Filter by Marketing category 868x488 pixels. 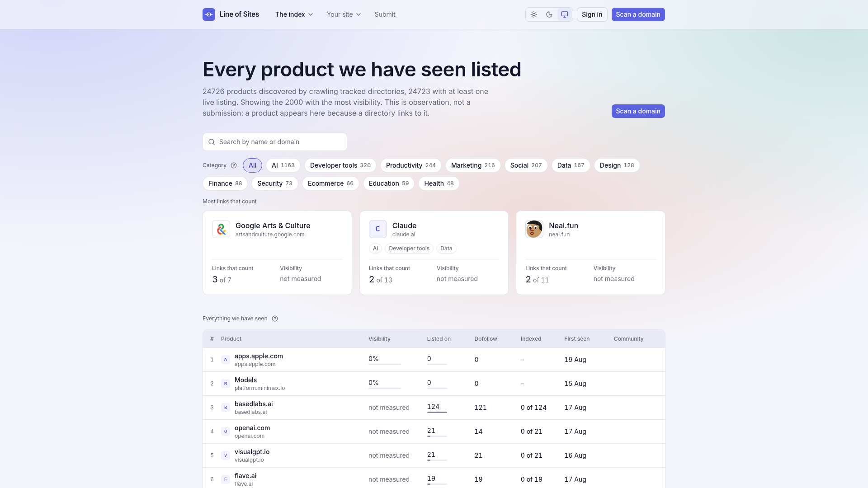[473, 165]
